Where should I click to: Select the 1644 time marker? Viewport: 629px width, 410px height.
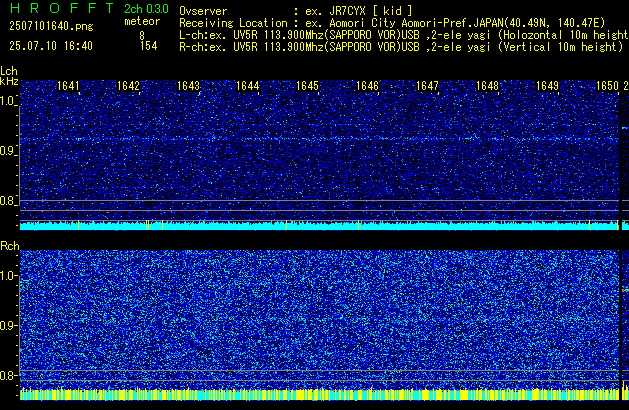[x=248, y=86]
